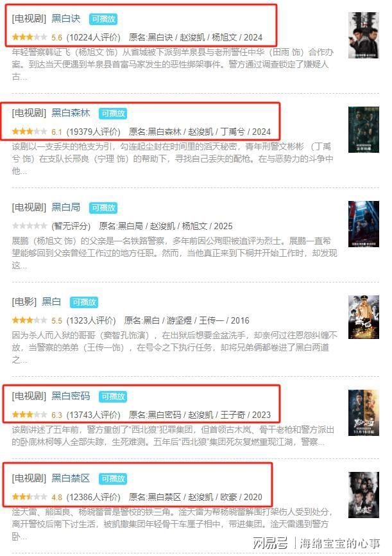The image size is (392, 556).
Task: Open the 黑白禁区 title link
Action: pyautogui.click(x=71, y=478)
